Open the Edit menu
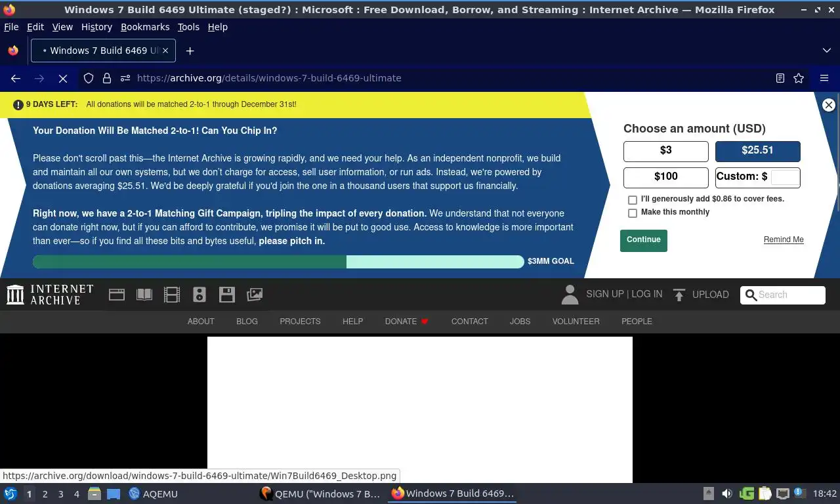840x504 pixels. [35, 27]
